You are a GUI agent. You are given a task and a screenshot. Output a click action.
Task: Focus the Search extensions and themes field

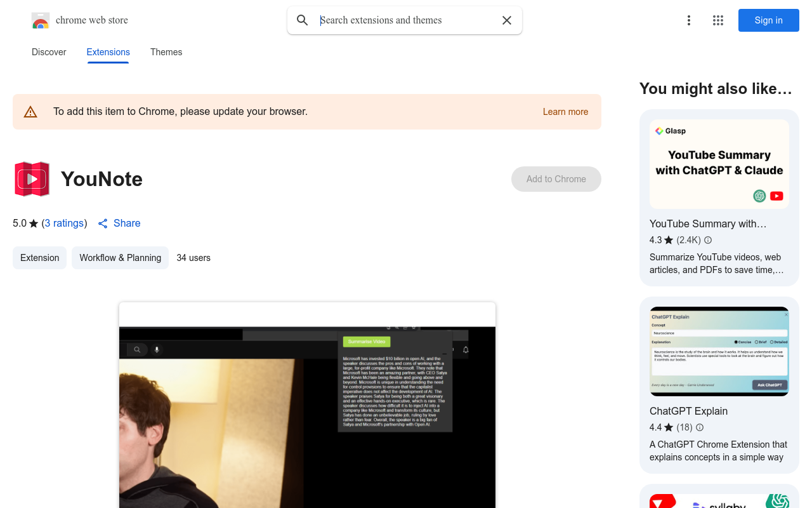406,20
